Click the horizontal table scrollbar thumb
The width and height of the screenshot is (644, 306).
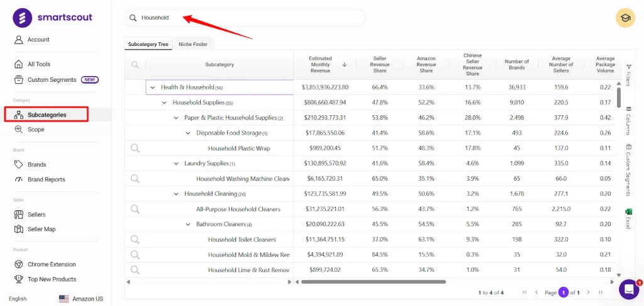pyautogui.click(x=374, y=282)
